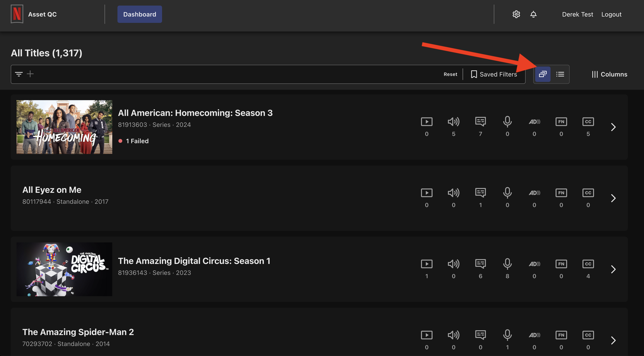Open Amazing Digital Circus thumbnail
The height and width of the screenshot is (356, 644).
(64, 269)
